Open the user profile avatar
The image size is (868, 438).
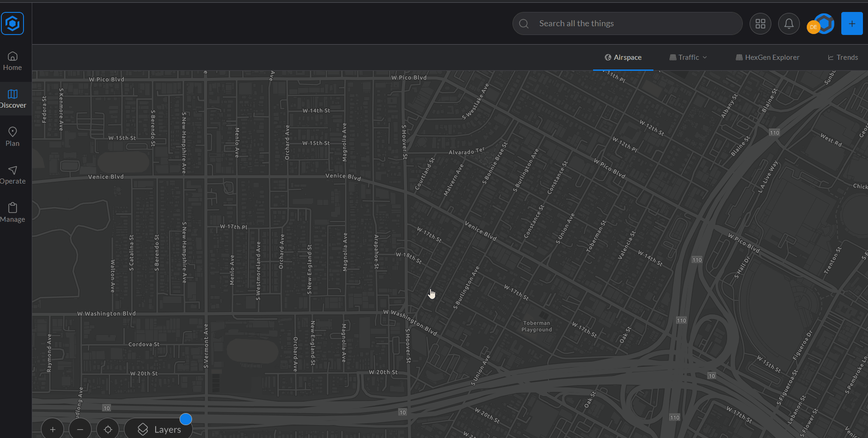(x=821, y=24)
